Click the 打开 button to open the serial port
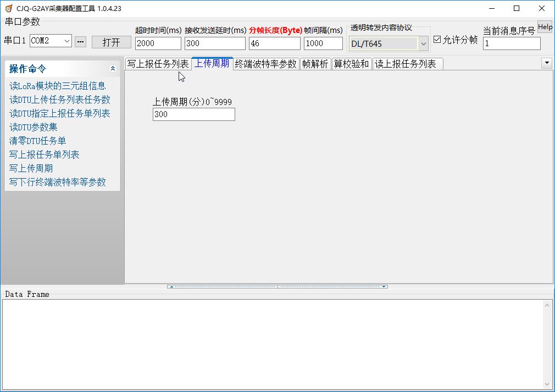 111,41
